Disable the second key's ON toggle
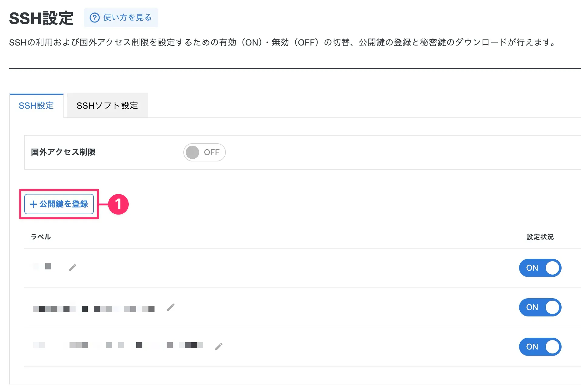 [540, 307]
